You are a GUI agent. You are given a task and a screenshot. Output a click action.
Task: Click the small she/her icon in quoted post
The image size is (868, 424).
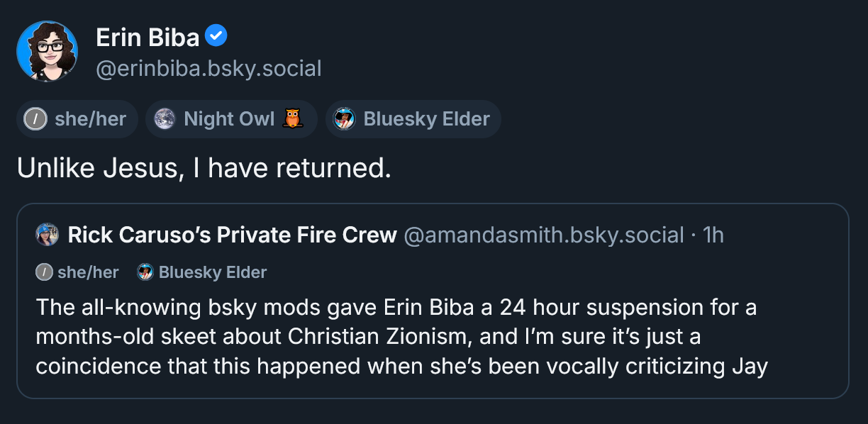click(x=44, y=272)
